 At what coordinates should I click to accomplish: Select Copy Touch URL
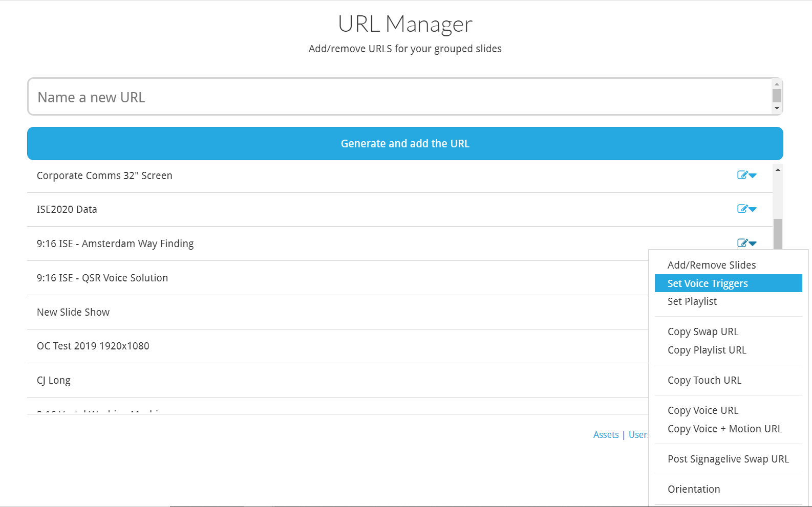point(704,380)
